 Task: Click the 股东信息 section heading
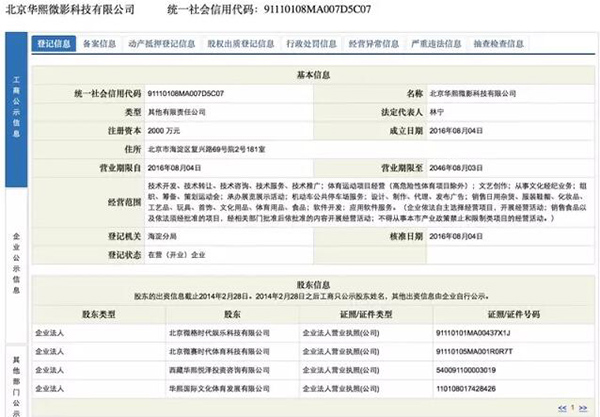[x=313, y=285]
